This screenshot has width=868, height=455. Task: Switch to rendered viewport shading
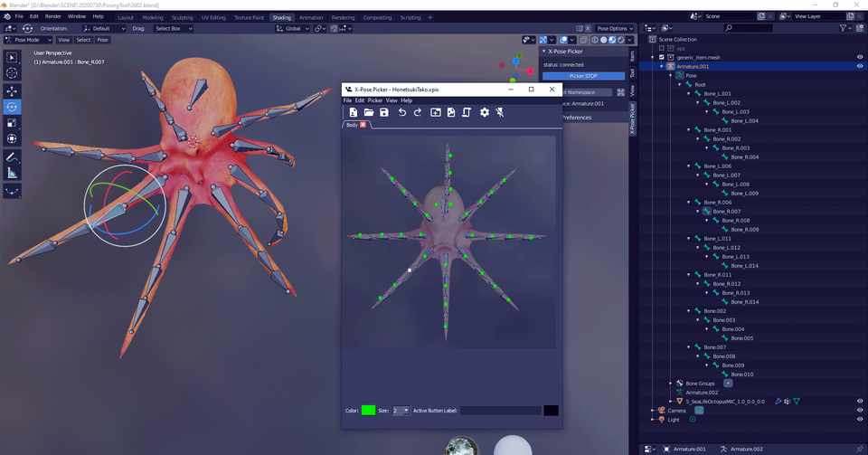pyautogui.click(x=621, y=40)
